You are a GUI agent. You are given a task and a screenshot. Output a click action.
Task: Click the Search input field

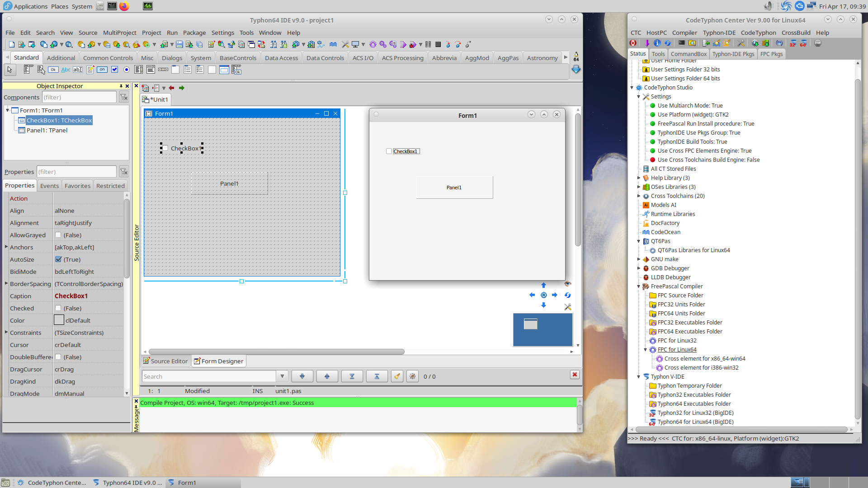tap(209, 376)
